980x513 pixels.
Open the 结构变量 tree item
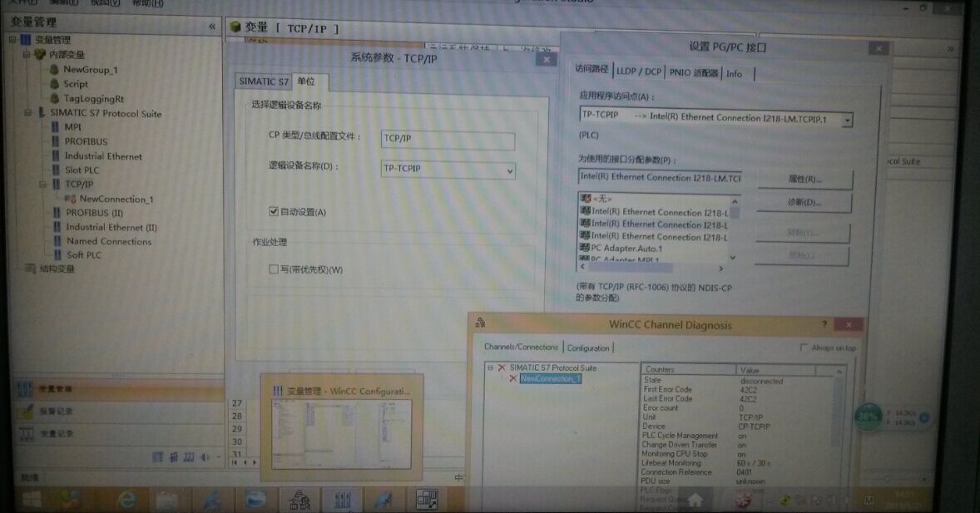(x=57, y=269)
